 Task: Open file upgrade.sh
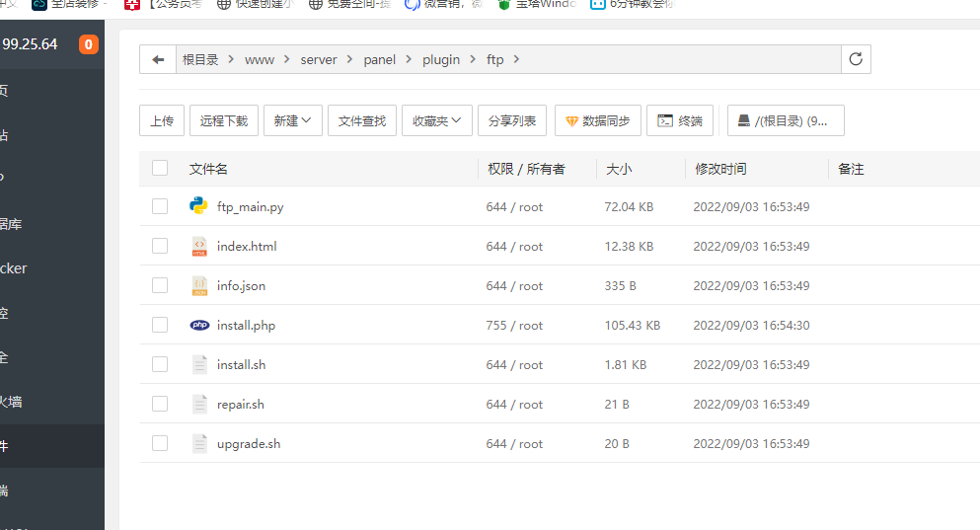pyautogui.click(x=249, y=444)
